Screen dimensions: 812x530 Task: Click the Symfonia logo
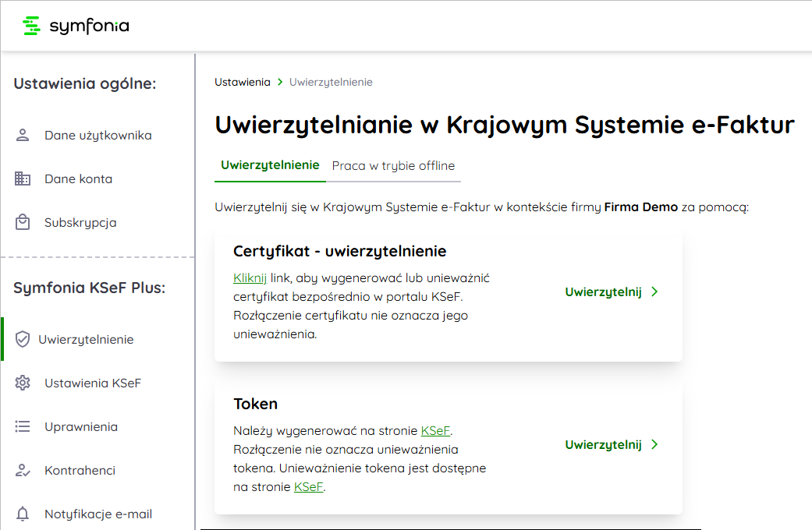tap(76, 26)
